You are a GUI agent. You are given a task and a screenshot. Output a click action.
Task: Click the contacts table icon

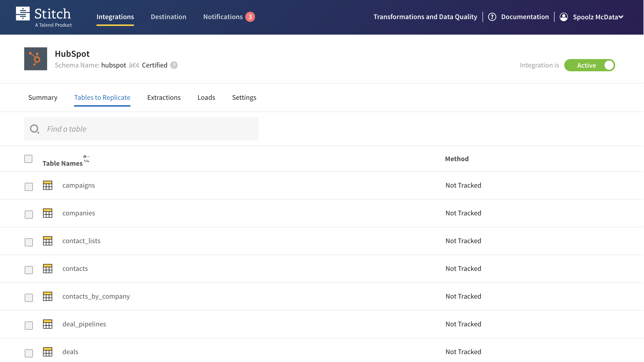point(48,269)
